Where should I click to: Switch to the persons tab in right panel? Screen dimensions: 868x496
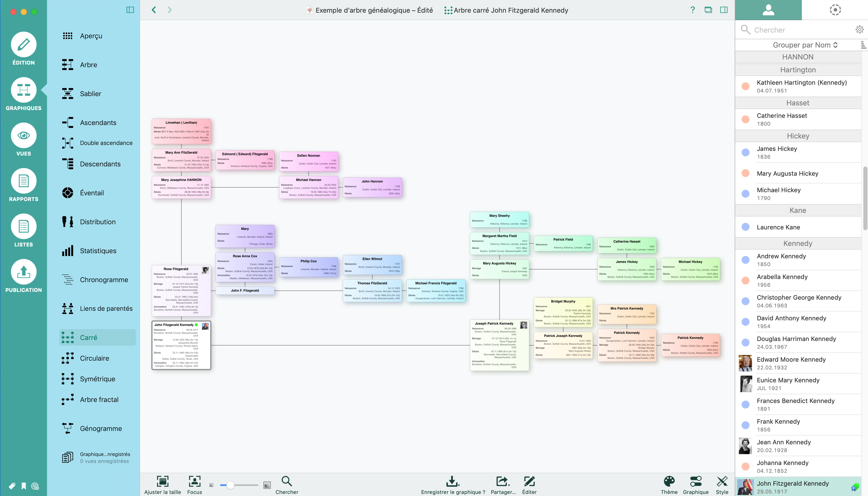coord(768,10)
